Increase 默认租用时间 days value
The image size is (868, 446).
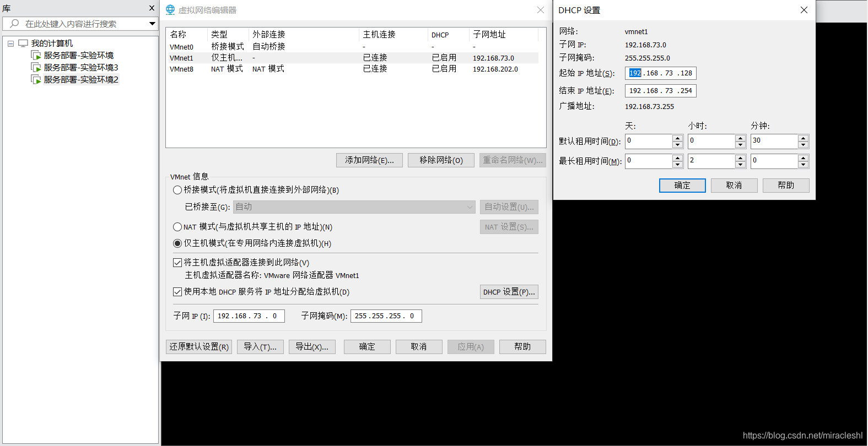tap(678, 138)
